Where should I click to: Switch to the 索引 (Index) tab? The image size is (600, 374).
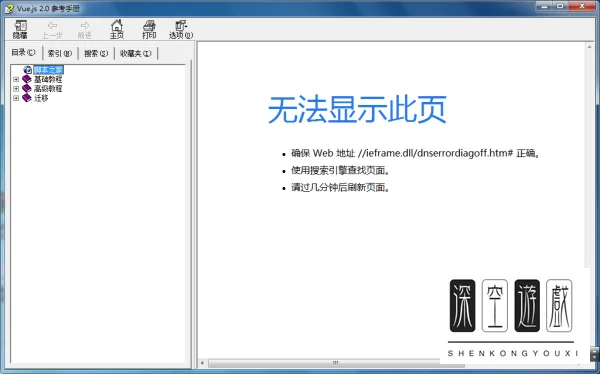60,53
